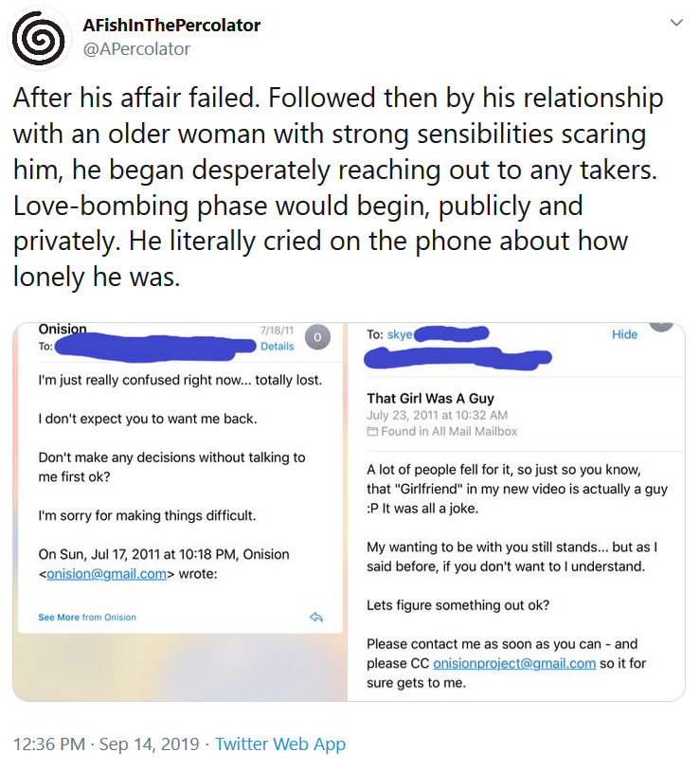Click the Details link in Onision email
700x771 pixels.
(277, 346)
